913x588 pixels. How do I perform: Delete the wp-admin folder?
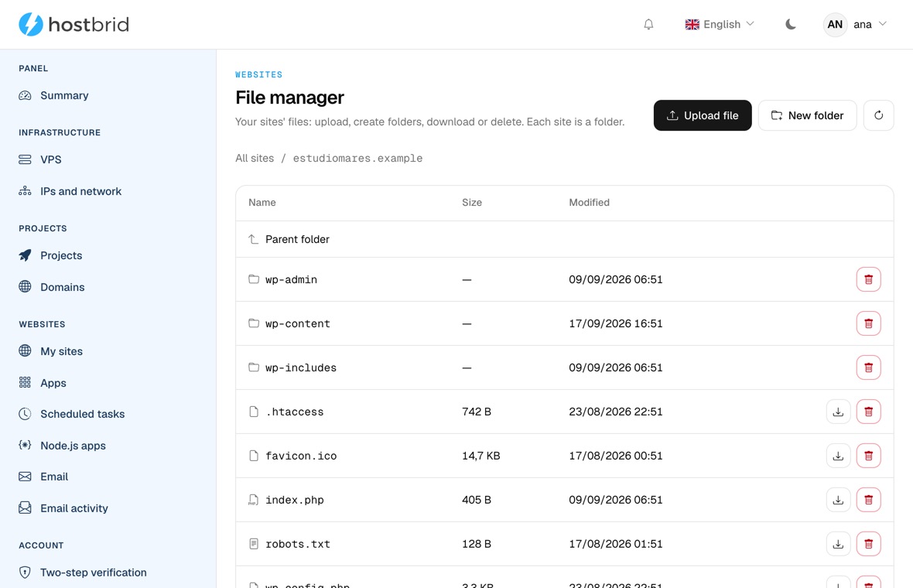[x=868, y=279]
